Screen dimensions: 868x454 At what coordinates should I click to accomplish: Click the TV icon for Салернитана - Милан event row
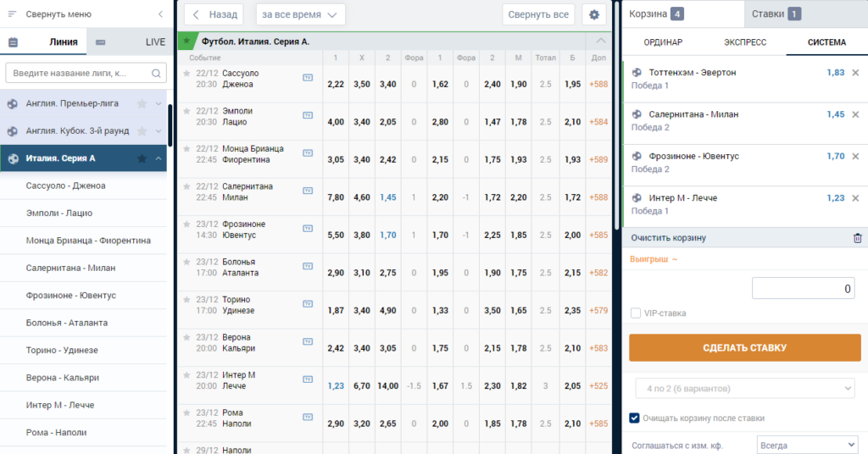pyautogui.click(x=308, y=191)
